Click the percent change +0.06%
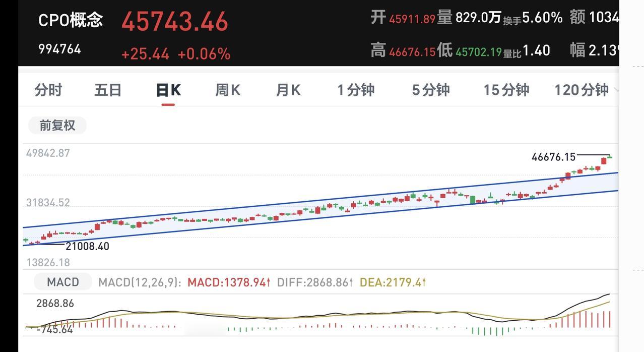This screenshot has width=644, height=352. pyautogui.click(x=204, y=54)
